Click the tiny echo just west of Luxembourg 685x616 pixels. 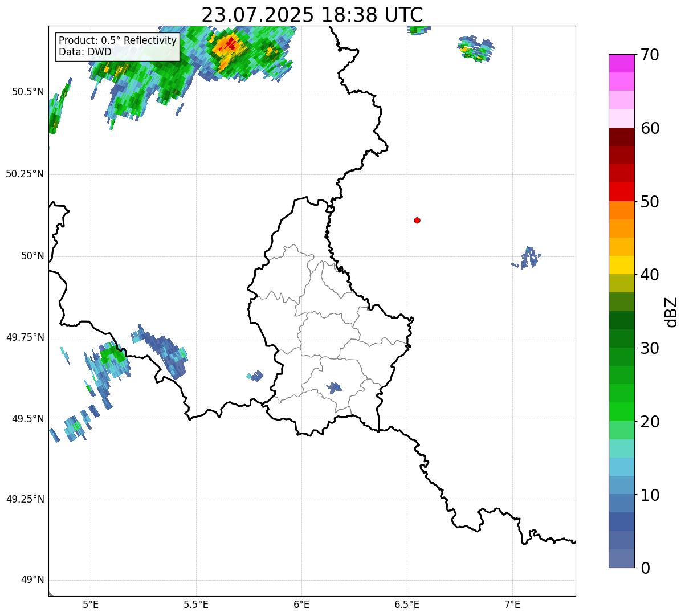tap(255, 376)
